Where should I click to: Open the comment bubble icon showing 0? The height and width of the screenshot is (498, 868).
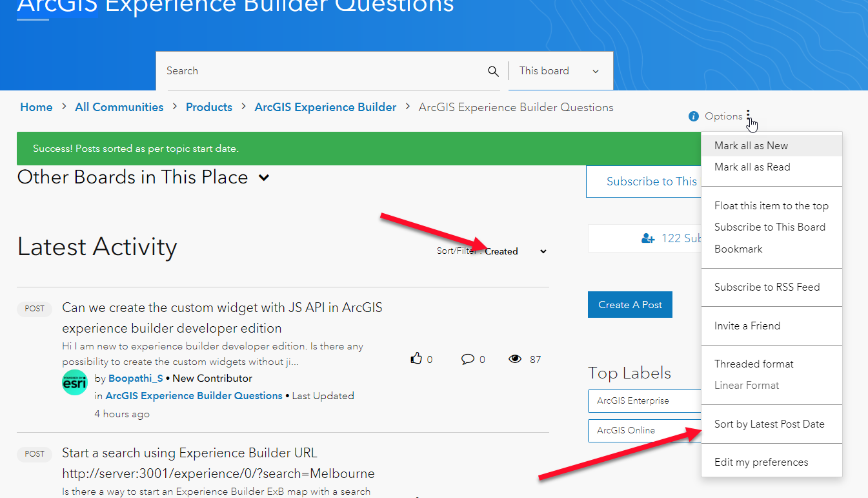(x=466, y=358)
